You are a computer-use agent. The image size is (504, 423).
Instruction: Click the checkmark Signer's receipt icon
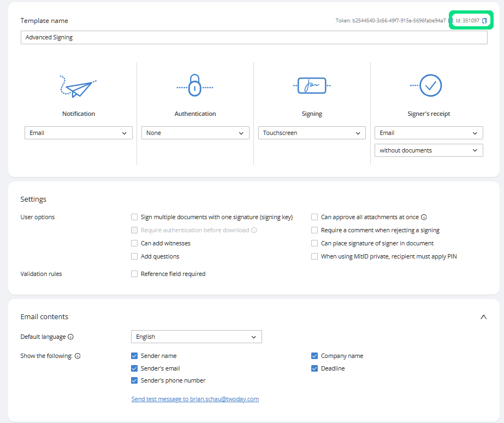(x=429, y=85)
